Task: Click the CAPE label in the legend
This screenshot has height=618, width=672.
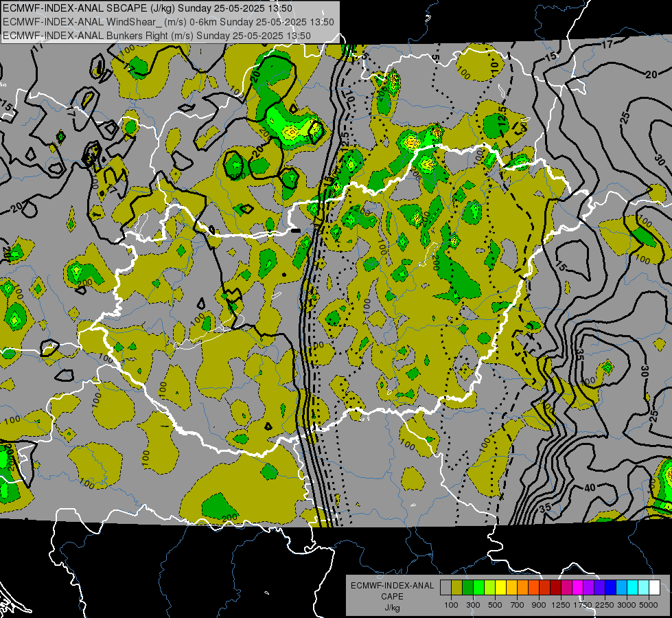Action: tap(392, 597)
